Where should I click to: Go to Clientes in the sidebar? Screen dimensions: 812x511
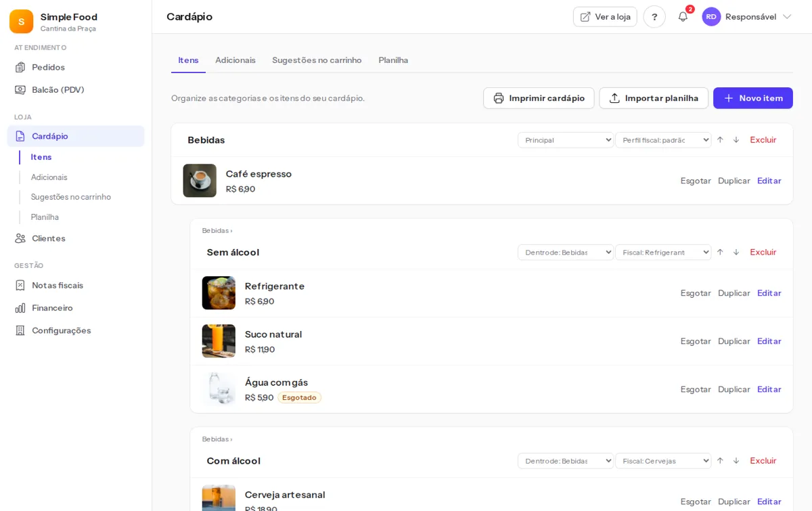(76, 238)
